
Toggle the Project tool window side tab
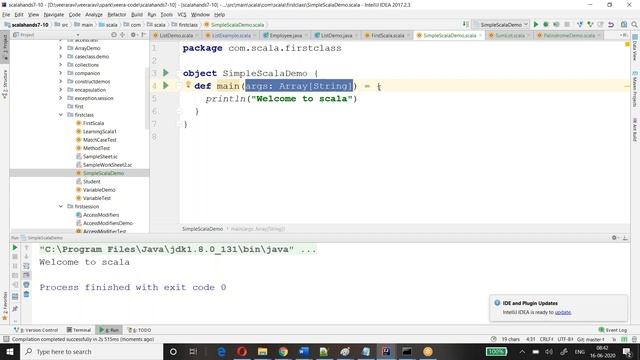click(x=4, y=46)
